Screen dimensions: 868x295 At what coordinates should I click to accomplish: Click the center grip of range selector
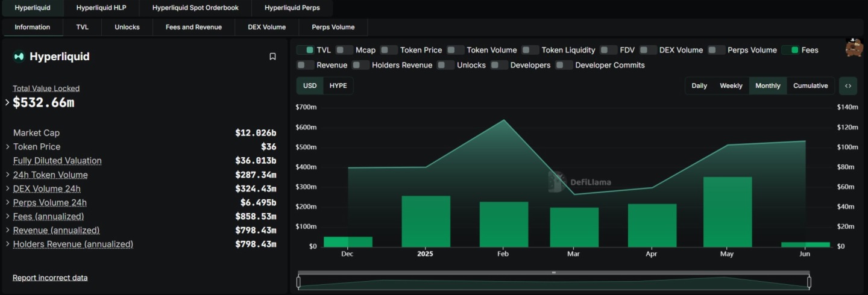553,273
